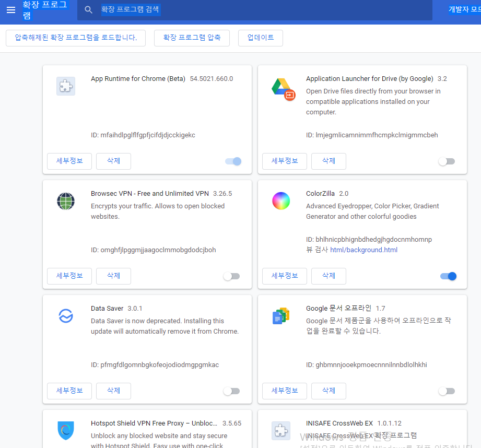Viewport: 481px width, 448px height.
Task: Click the Browsec VPN globe icon
Action: (66, 201)
